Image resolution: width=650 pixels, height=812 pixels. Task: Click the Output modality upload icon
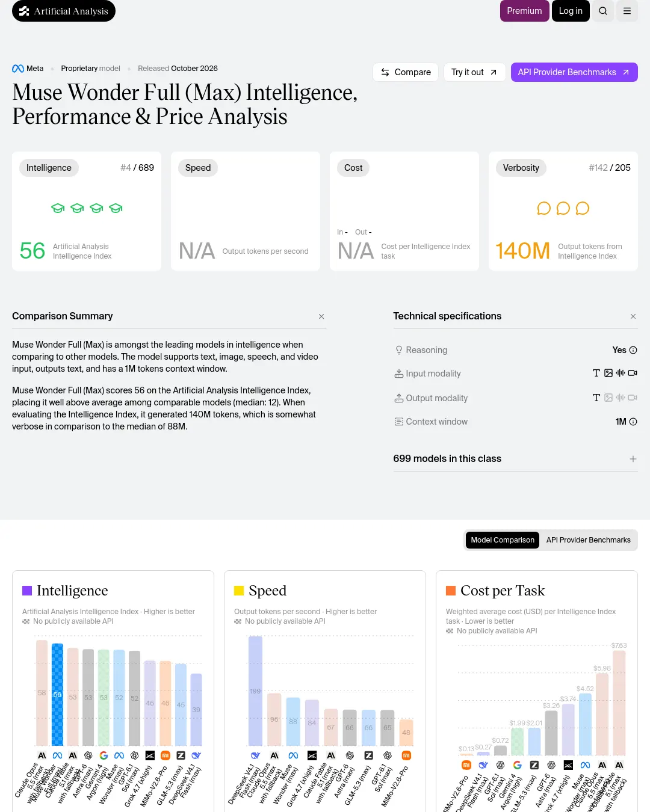coord(398,398)
